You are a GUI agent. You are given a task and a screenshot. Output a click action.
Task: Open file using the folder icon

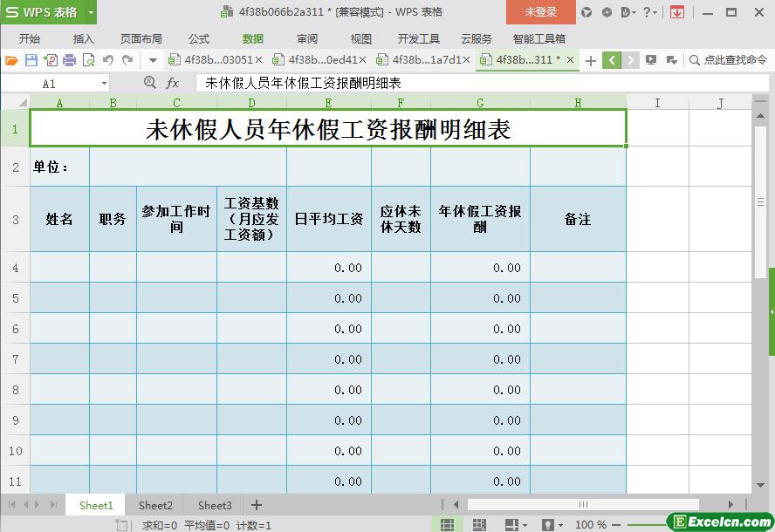coord(11,60)
